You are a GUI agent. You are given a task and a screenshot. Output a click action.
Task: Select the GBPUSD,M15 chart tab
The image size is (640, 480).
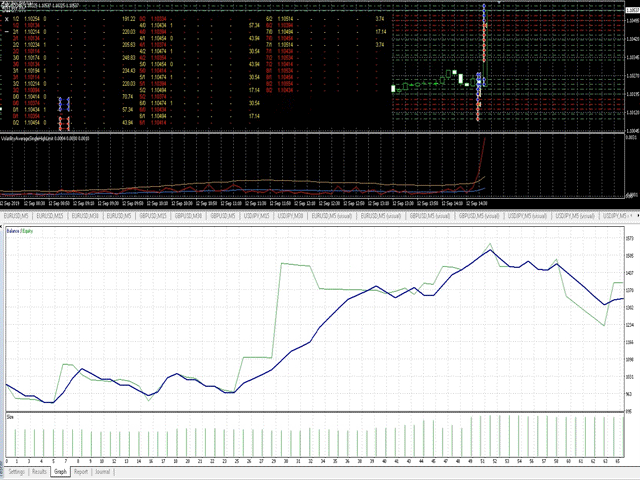pyautogui.click(x=153, y=214)
